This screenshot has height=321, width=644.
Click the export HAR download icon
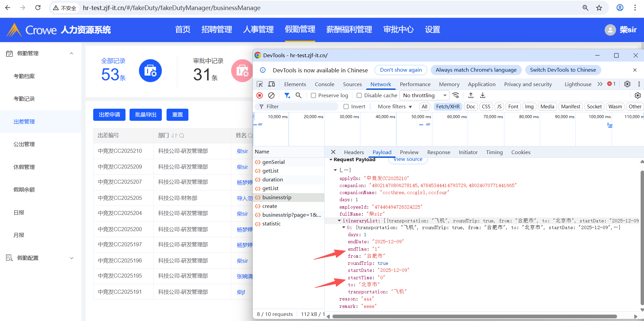pos(482,96)
